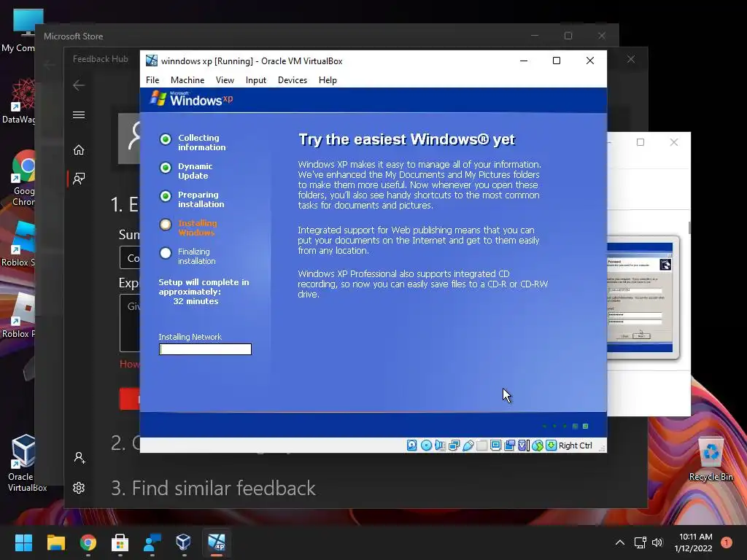Open the Devices menu
Screen dimensions: 747x560
[292, 80]
